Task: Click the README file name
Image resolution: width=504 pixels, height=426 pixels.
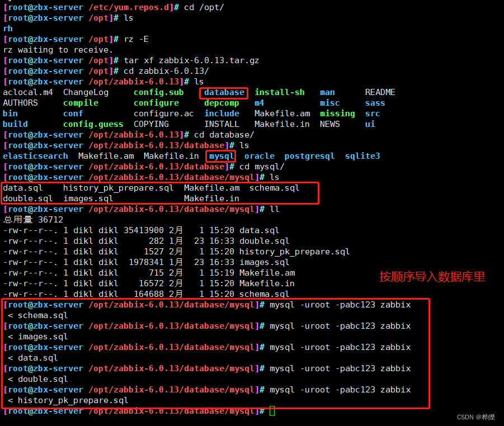Action: coord(380,93)
